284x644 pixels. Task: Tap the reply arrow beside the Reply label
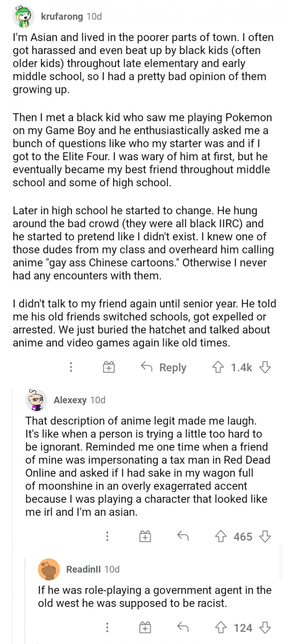(147, 367)
